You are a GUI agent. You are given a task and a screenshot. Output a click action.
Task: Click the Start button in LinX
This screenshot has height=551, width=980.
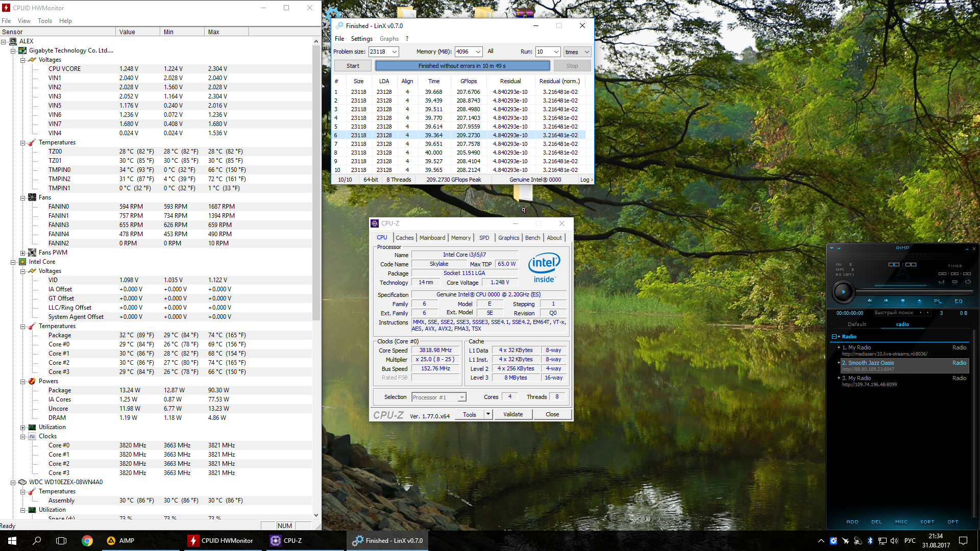[353, 66]
